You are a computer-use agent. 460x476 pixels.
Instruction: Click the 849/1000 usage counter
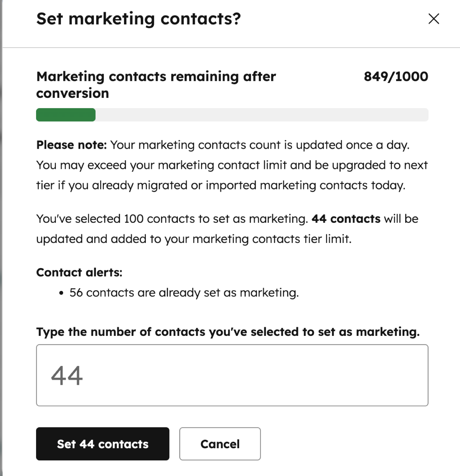396,76
